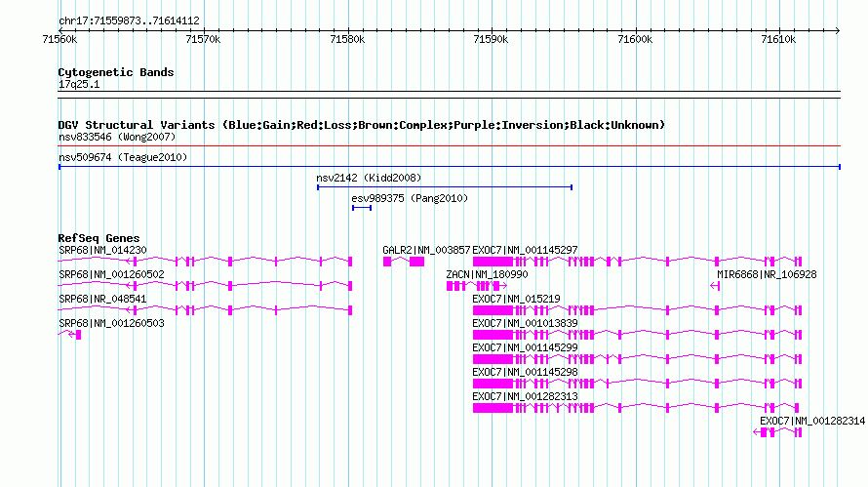The height and width of the screenshot is (487, 868).
Task: Click the 17q25.1 band label
Action: pos(79,84)
